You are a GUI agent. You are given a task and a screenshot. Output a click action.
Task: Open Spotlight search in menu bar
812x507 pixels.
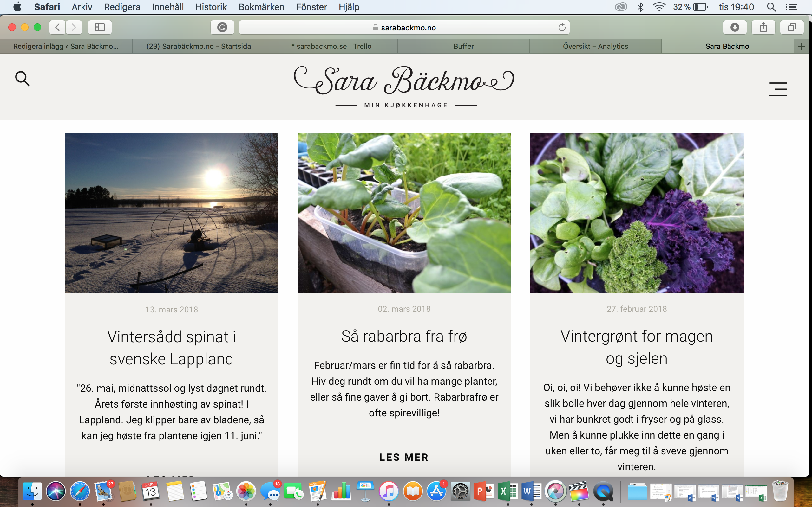771,7
